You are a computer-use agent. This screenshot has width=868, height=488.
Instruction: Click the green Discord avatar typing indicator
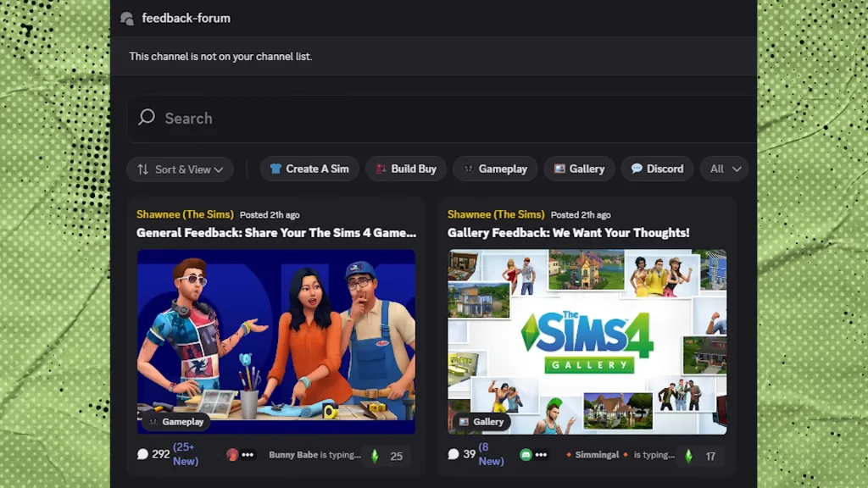click(x=526, y=455)
